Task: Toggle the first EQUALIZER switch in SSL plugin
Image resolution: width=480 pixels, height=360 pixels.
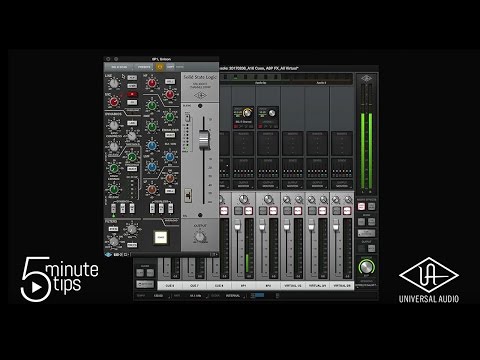Action: click(x=152, y=209)
